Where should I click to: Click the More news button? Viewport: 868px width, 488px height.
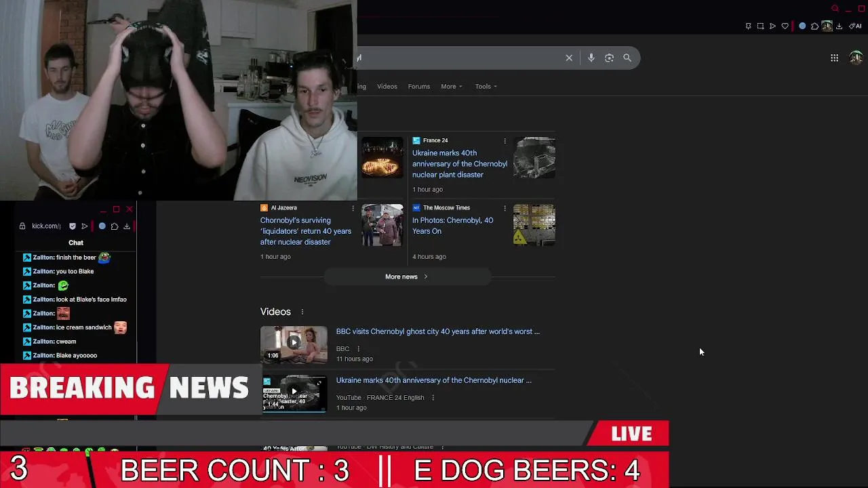coord(407,277)
